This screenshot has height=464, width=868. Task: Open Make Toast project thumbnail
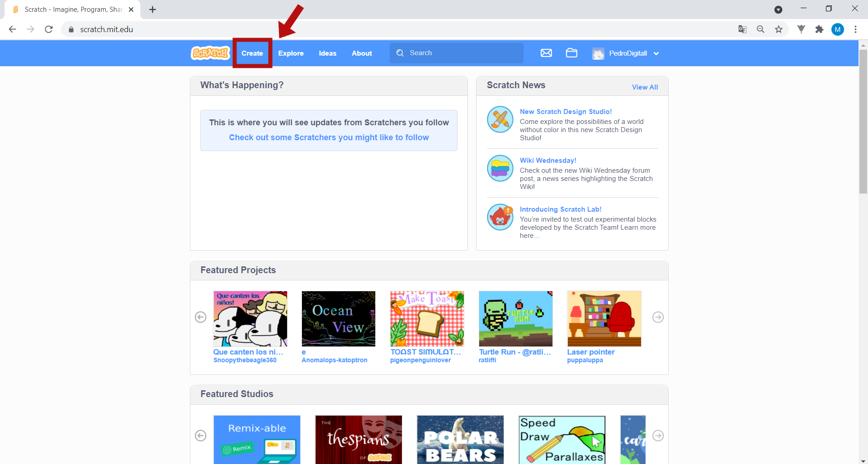427,319
